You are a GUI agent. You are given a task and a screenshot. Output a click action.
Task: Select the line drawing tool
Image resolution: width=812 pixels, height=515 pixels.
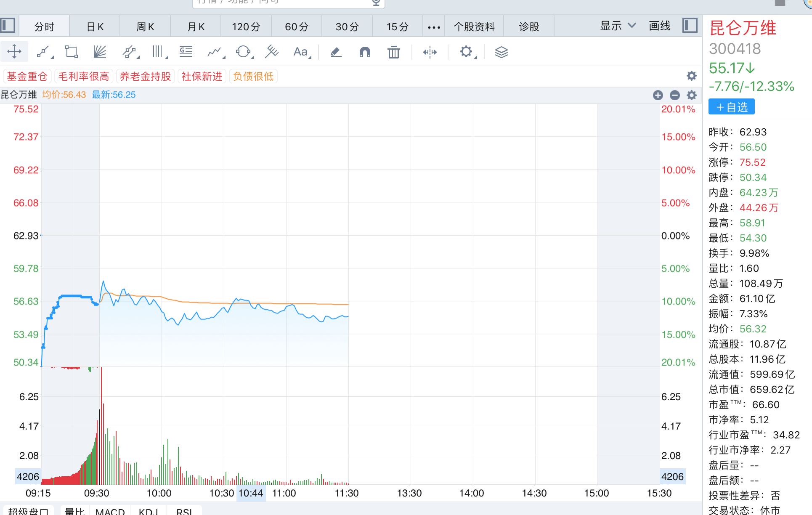42,52
